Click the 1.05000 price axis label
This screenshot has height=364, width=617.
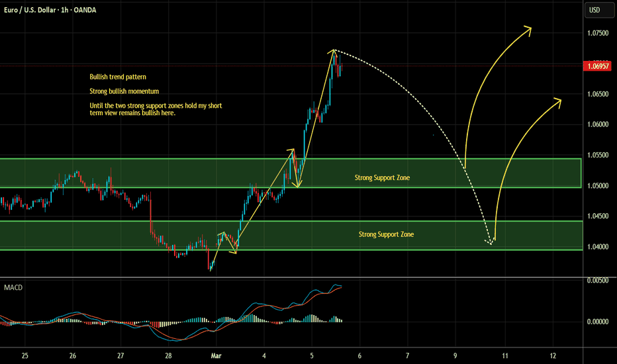pyautogui.click(x=598, y=186)
